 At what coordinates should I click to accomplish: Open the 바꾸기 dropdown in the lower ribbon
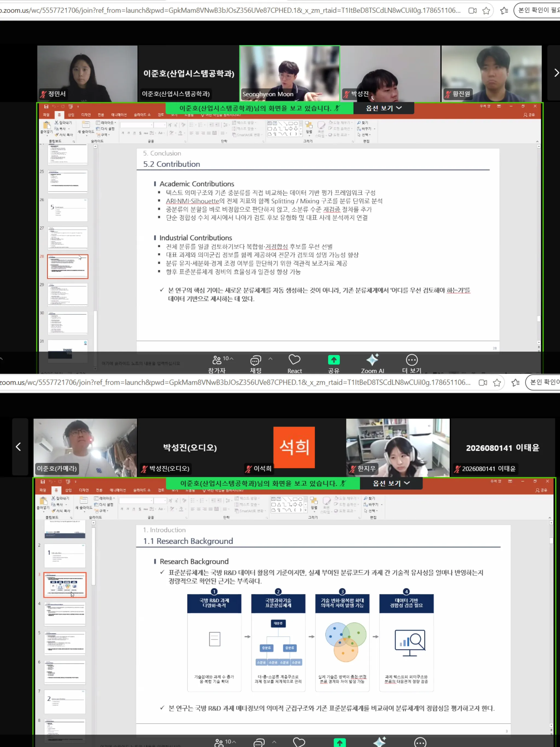pos(373,505)
